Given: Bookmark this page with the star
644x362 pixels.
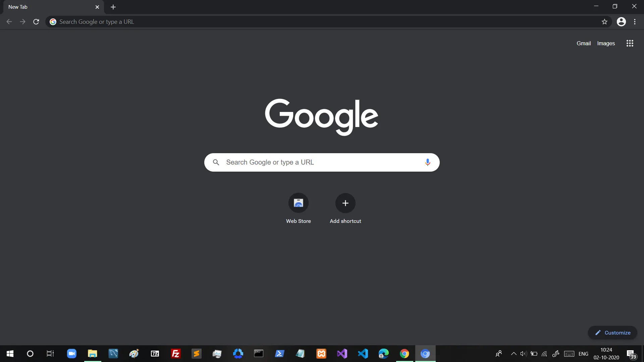Looking at the screenshot, I should pos(605,21).
